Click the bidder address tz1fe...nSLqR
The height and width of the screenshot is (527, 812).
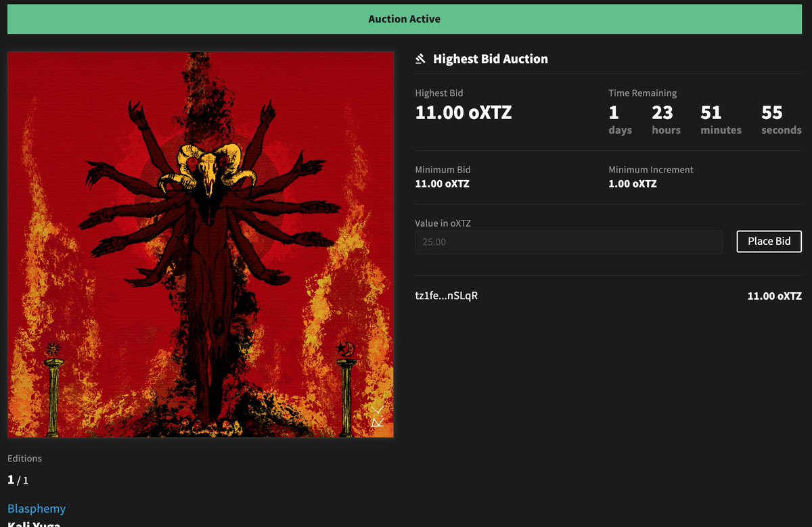point(447,296)
